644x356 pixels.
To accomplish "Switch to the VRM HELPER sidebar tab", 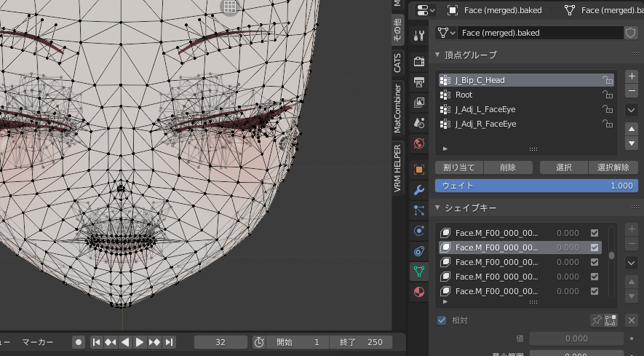I will [x=397, y=168].
